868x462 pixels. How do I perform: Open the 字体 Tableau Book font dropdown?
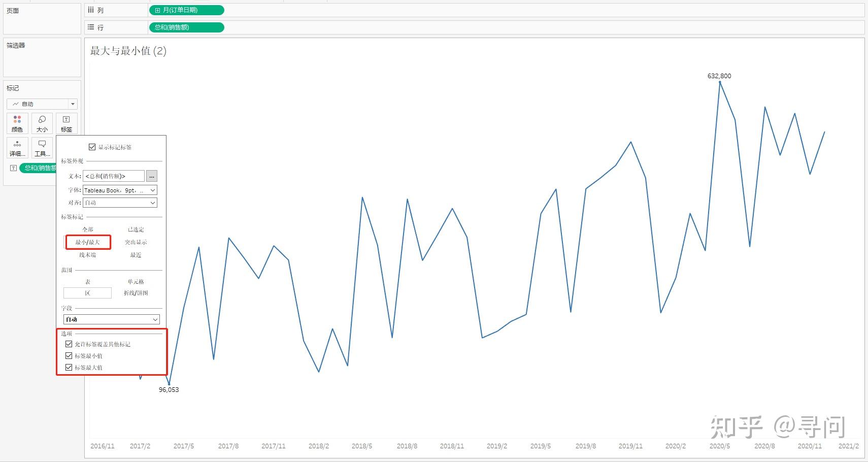click(120, 190)
